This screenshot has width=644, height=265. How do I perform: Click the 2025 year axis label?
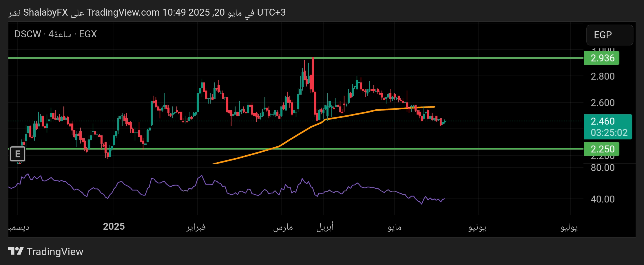click(x=114, y=226)
